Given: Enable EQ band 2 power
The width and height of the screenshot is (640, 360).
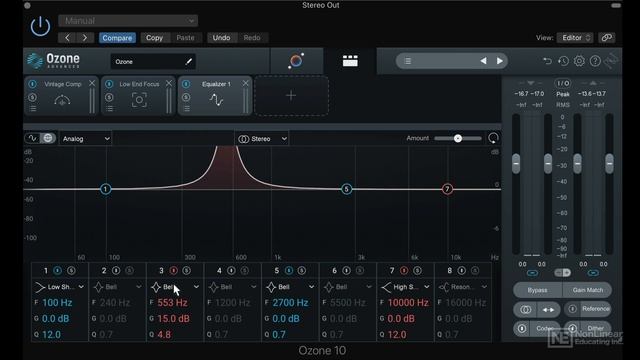Looking at the screenshot, I should tap(116, 271).
